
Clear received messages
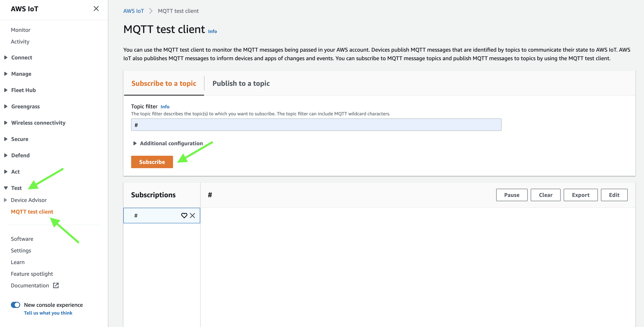(545, 195)
